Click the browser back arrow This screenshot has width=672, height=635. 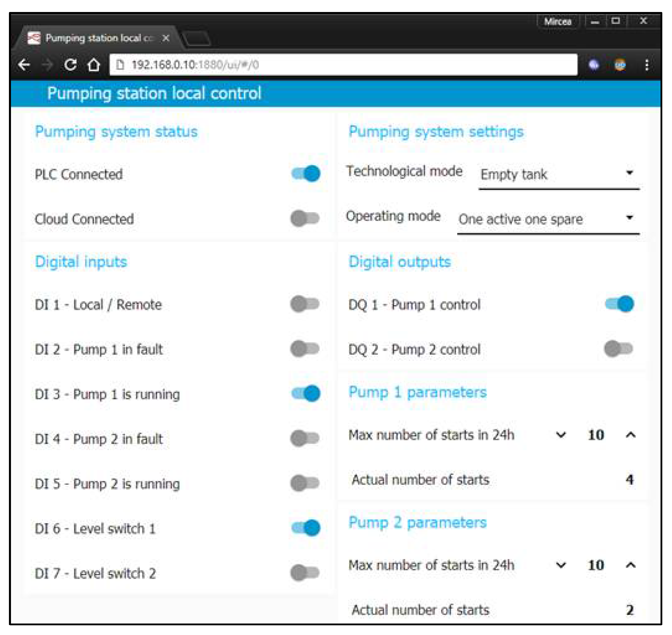25,64
